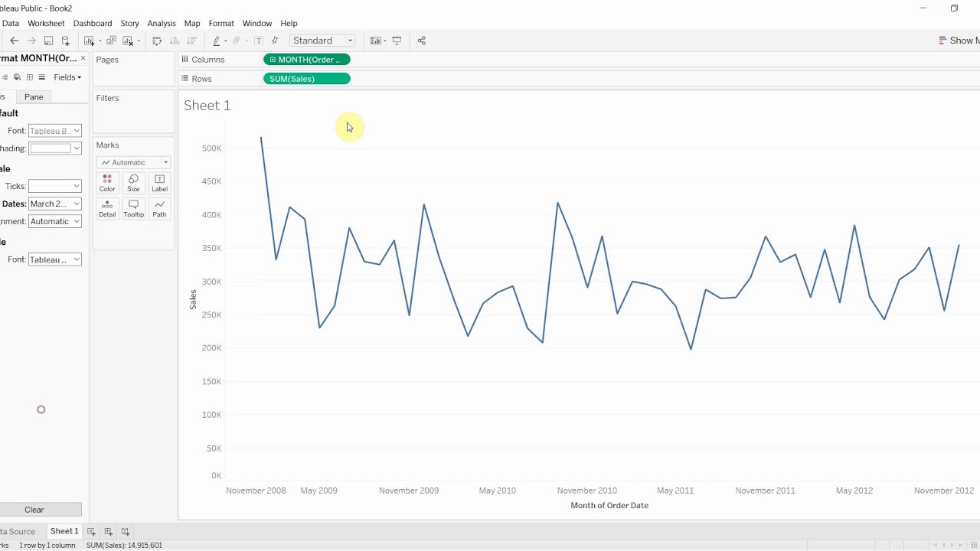Close the Format MONTH pane
Image resolution: width=980 pixels, height=551 pixels.
83,58
